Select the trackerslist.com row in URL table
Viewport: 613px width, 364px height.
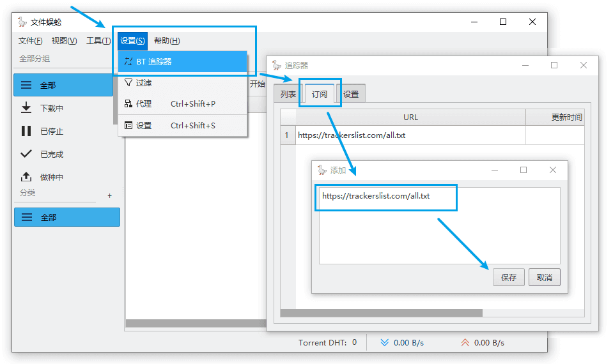pos(409,135)
